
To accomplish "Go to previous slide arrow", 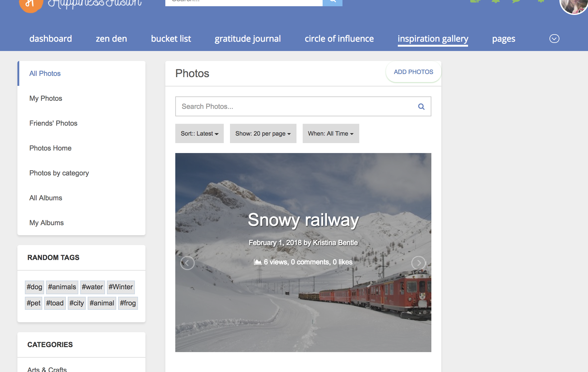I will 187,263.
